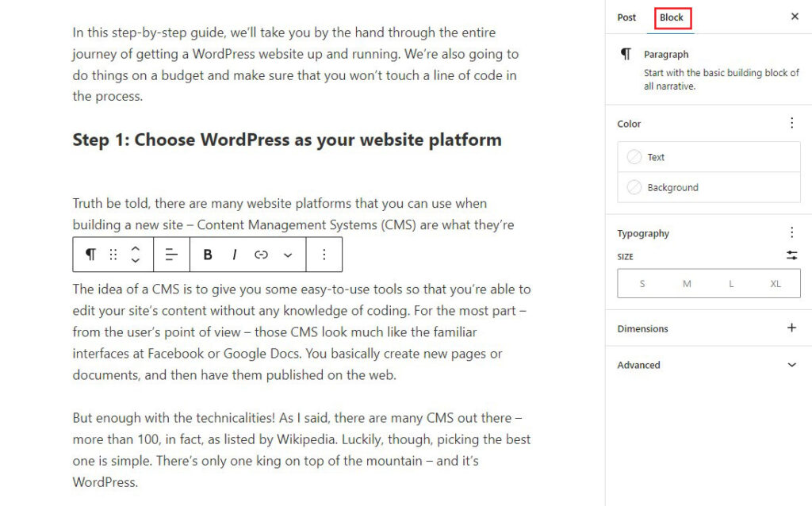The width and height of the screenshot is (812, 506).
Task: Change text alignment from the toolbar
Action: pos(171,255)
